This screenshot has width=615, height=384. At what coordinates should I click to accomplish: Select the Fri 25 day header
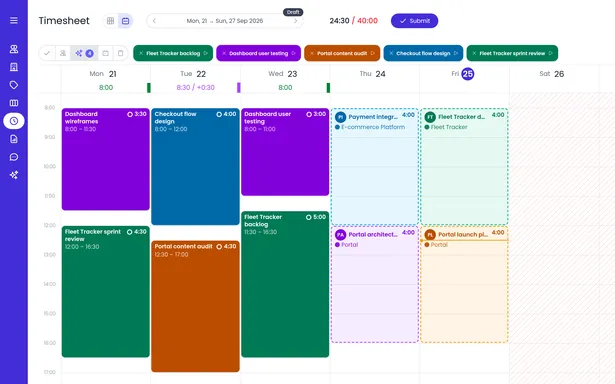pos(462,74)
